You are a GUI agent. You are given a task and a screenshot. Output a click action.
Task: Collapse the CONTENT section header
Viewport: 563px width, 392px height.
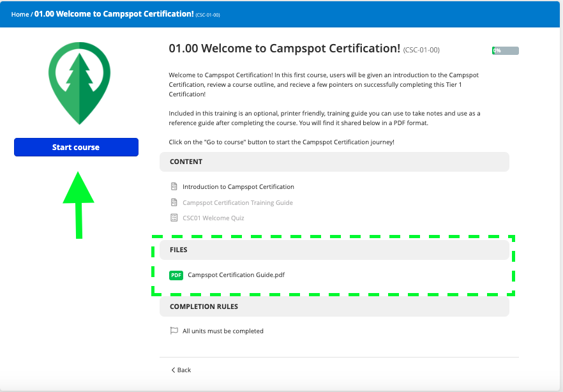[x=333, y=162]
